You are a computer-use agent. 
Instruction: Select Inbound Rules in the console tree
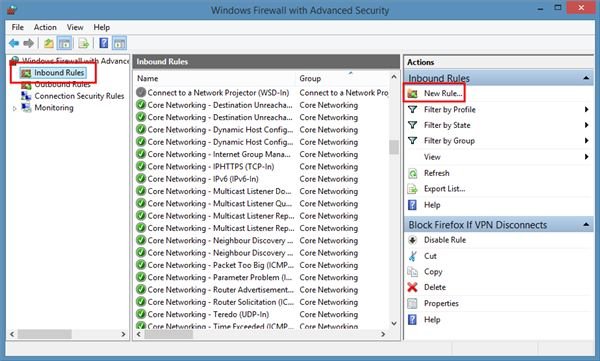pyautogui.click(x=59, y=73)
